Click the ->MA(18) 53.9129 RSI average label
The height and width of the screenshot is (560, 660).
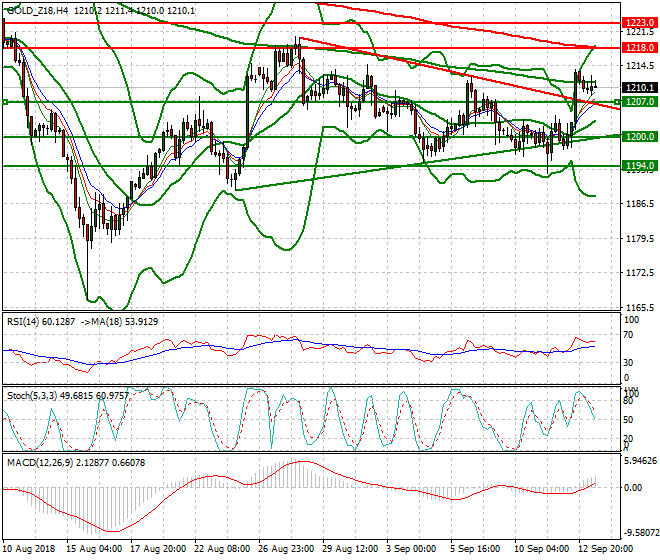pos(119,322)
